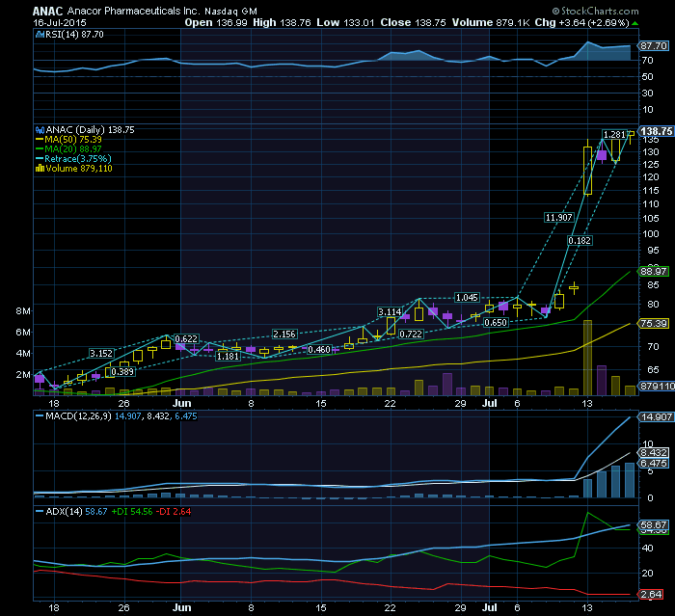Click the green up-arrow change indicator
Screen dimensions: 675x616
pos(635,23)
